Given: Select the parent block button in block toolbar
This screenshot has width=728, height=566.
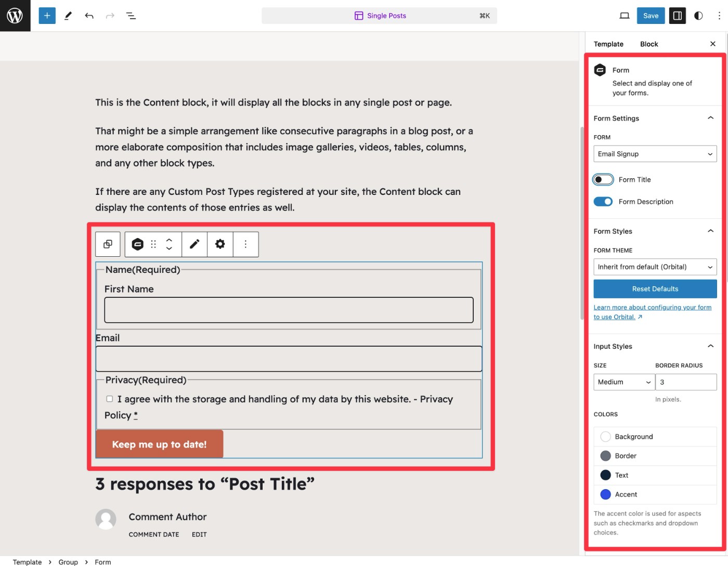Looking at the screenshot, I should click(108, 244).
